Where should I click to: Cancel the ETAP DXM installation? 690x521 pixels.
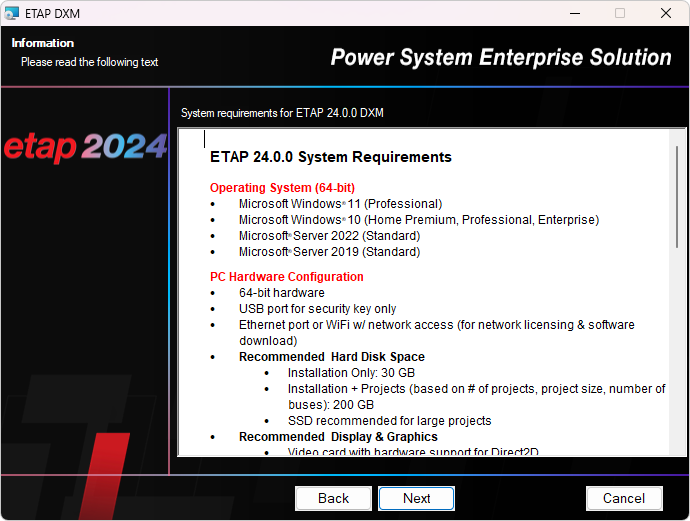point(624,498)
